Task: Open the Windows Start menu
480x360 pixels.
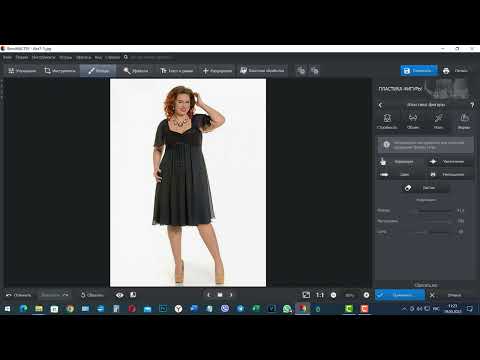Action: tap(8, 309)
